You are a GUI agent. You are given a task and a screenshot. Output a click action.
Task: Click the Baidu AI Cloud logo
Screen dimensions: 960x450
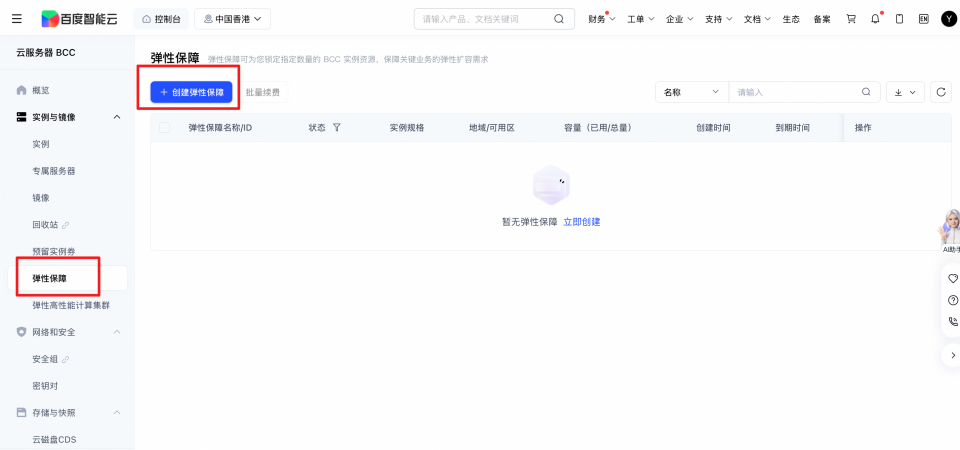click(79, 19)
